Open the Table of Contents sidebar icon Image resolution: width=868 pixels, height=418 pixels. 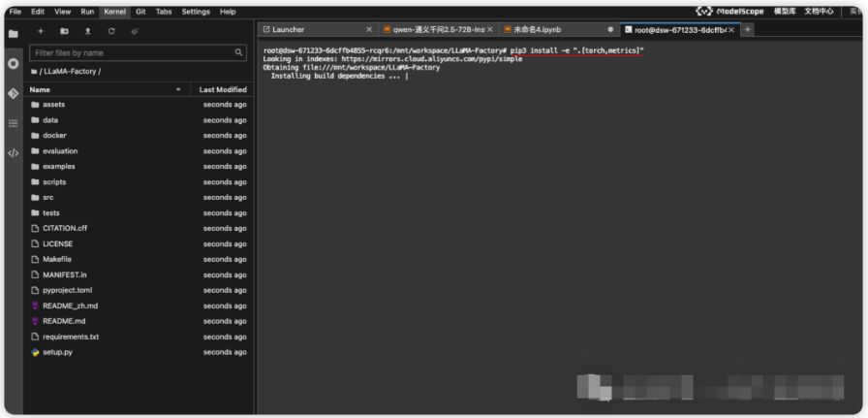(x=13, y=123)
